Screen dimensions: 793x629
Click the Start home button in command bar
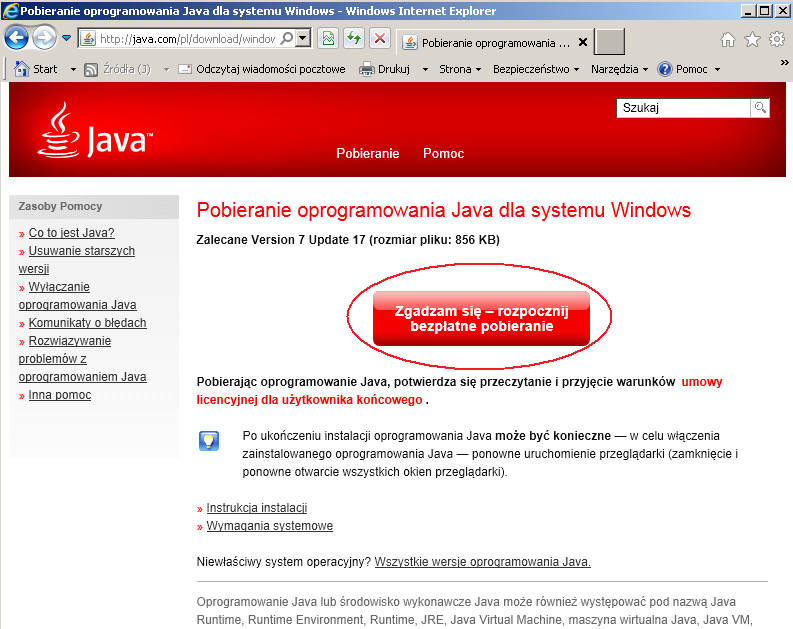tap(36, 69)
